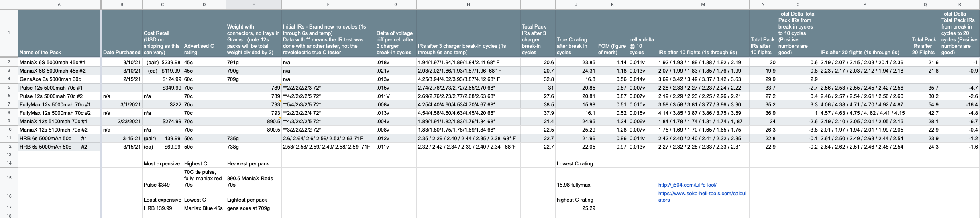The height and width of the screenshot is (218, 980).
Task: Click the '25.29' cell in row 17
Action: (576, 208)
